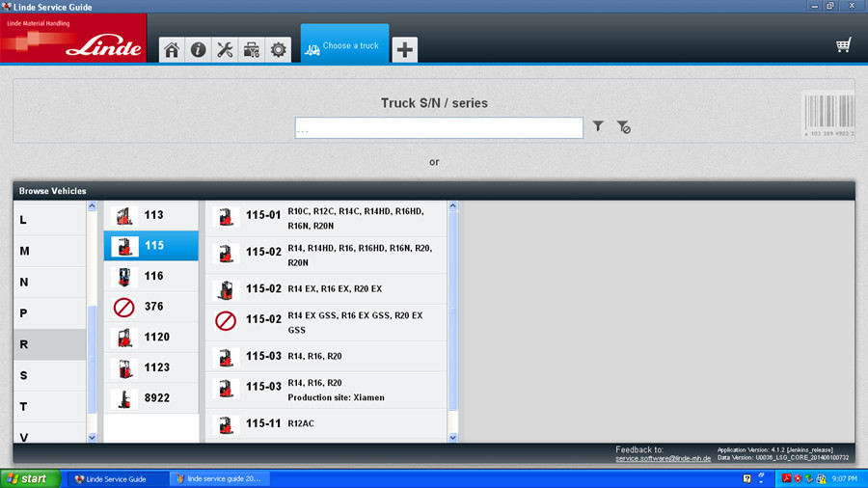
Task: Select letter N in vehicle list
Action: 50,283
